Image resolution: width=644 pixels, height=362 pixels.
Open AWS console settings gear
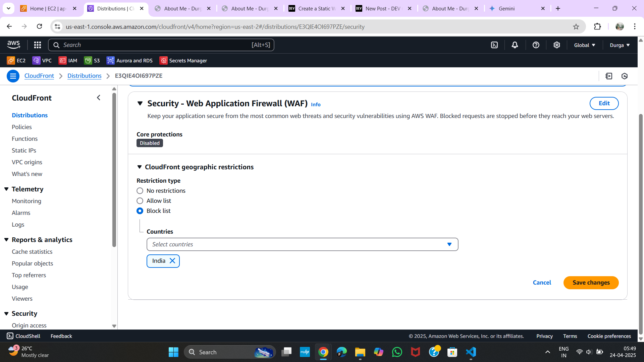click(557, 45)
